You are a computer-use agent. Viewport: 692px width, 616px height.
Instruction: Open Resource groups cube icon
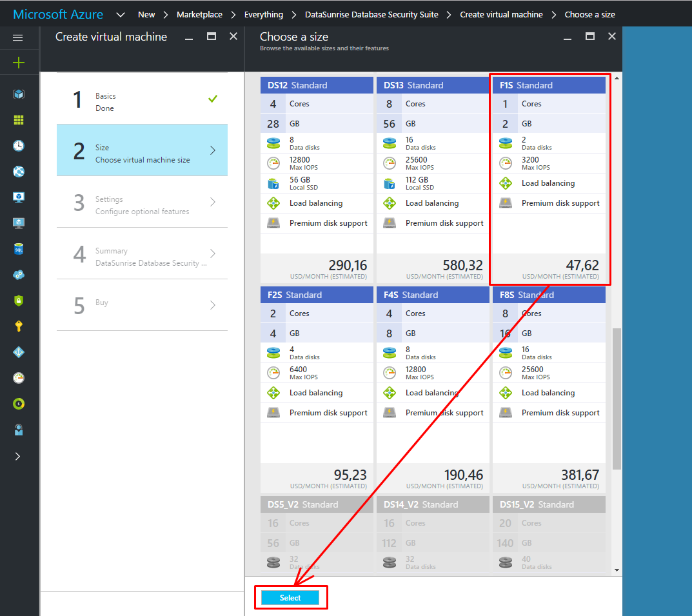coord(19,94)
